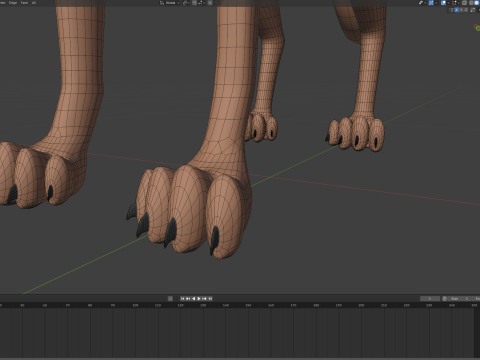Screen dimensions: 480x360
Task: Select the rear right paw's toes
Action: point(356,134)
